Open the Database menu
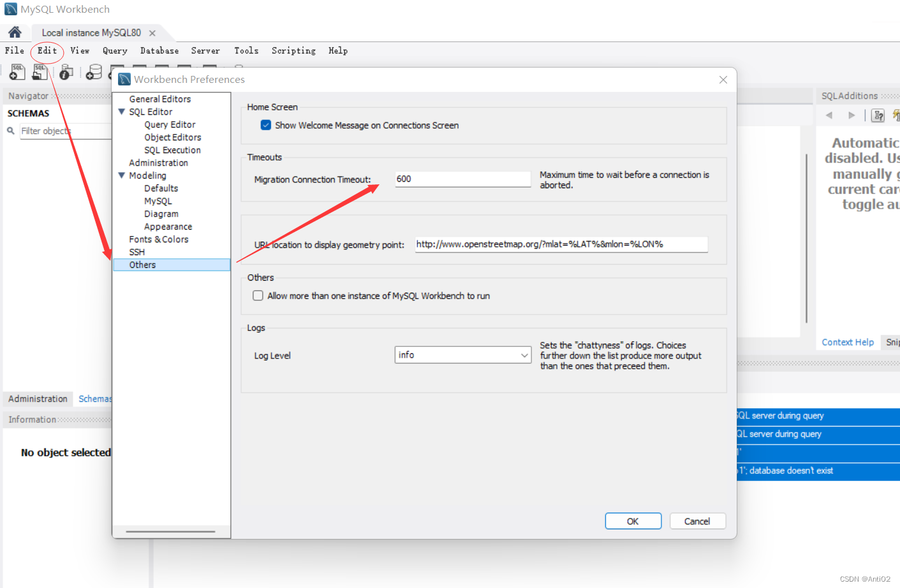The image size is (900, 588). 159,50
